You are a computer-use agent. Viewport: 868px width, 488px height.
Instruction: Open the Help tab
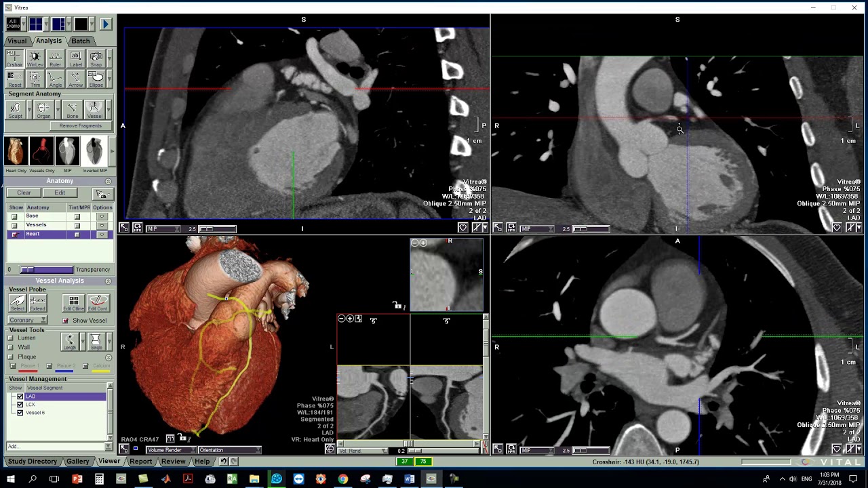(202, 462)
